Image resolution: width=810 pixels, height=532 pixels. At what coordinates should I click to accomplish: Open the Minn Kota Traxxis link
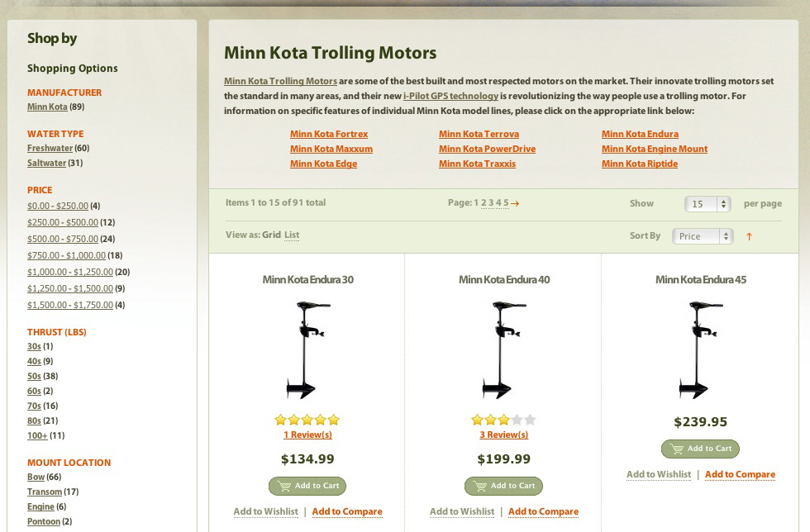pos(478,164)
